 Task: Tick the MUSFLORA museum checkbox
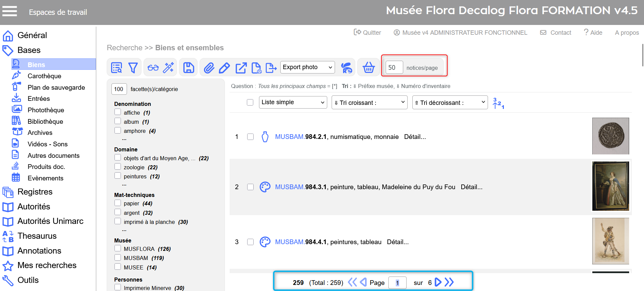coord(118,249)
